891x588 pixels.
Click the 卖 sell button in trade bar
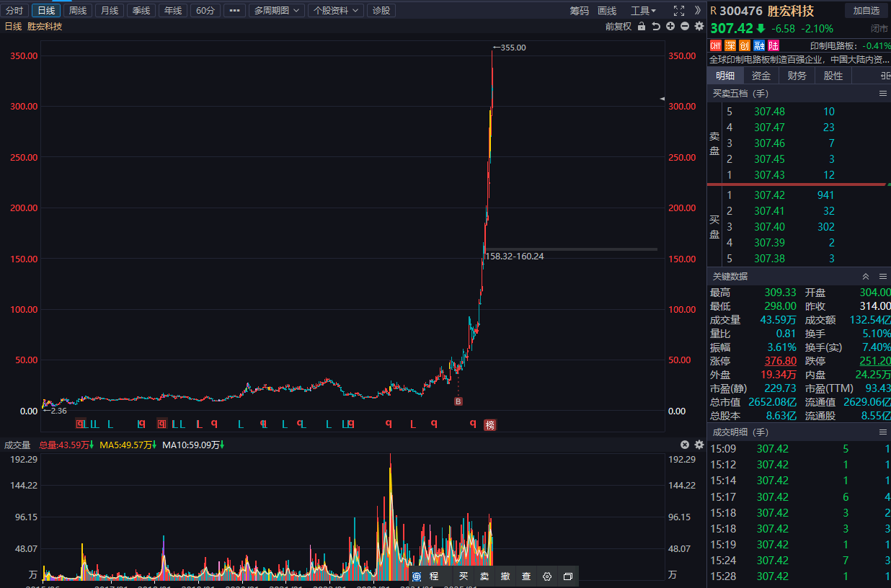[484, 576]
